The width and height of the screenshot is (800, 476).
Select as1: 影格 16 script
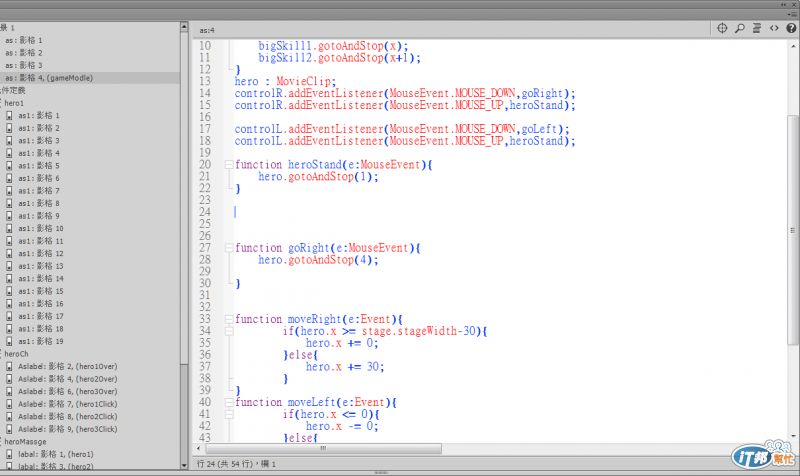click(41, 304)
